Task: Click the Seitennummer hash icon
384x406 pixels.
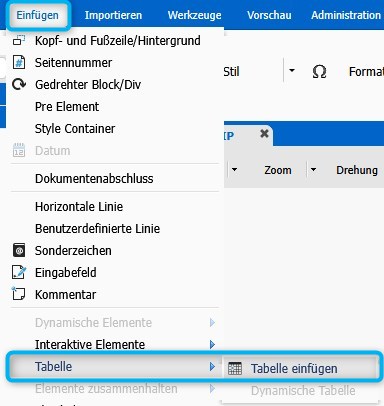Action: 19,62
